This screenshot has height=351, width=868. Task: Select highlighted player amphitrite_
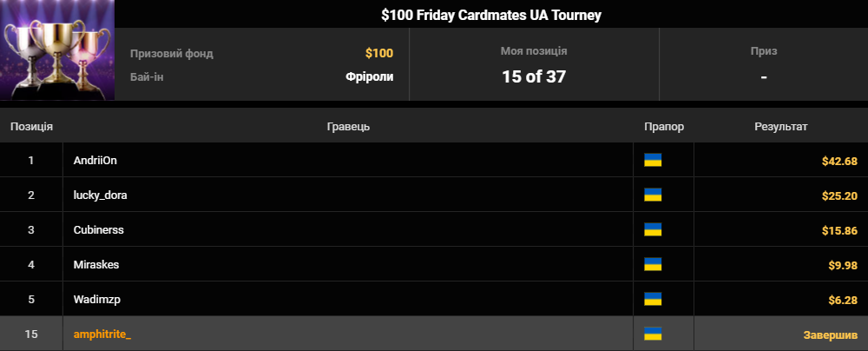pyautogui.click(x=102, y=334)
